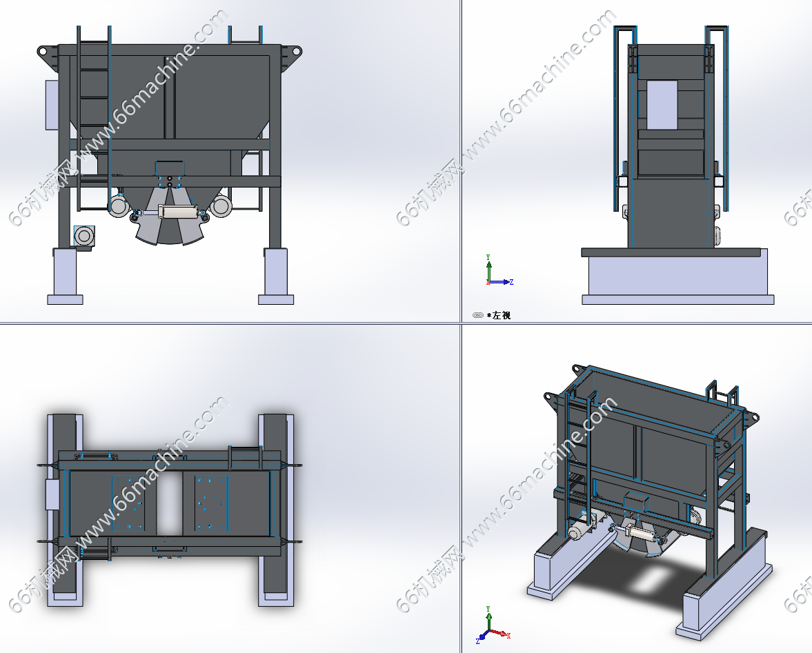Click the vertical splitter between the viewports

click(x=460, y=207)
